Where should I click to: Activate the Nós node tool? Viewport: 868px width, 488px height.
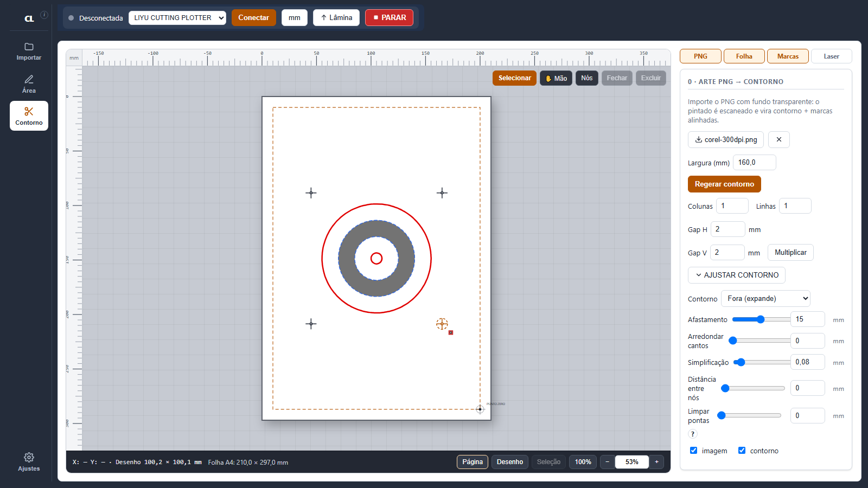pyautogui.click(x=587, y=78)
